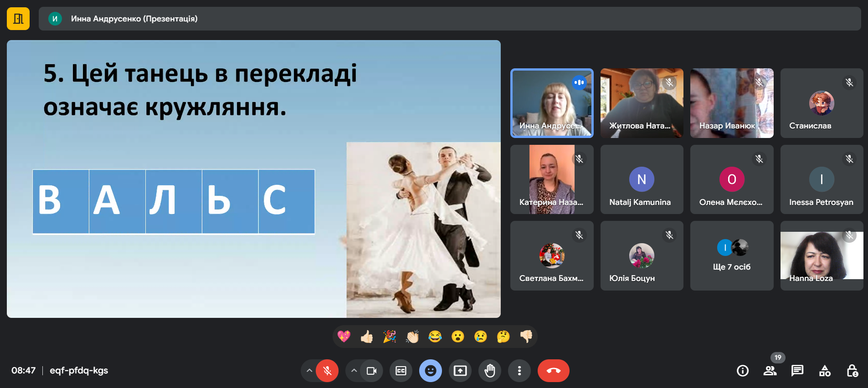Click the Hanna Loza video thumbnail
The width and height of the screenshot is (868, 388).
[x=822, y=255]
